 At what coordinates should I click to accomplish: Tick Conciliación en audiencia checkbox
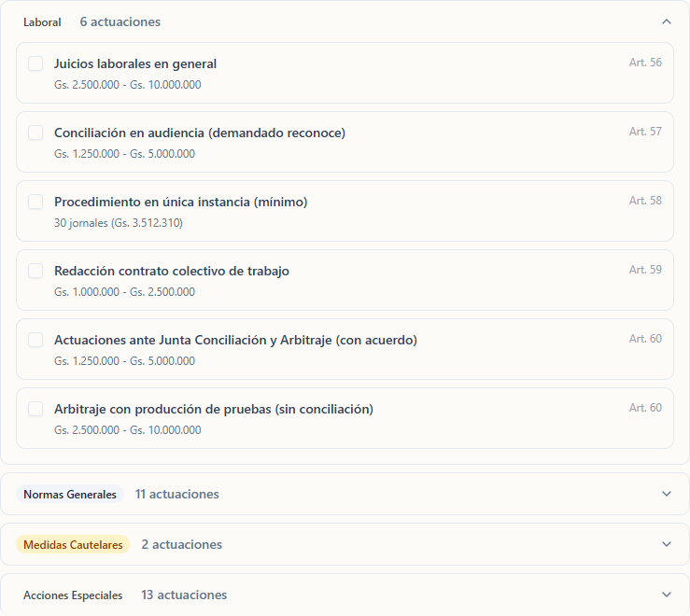[35, 133]
